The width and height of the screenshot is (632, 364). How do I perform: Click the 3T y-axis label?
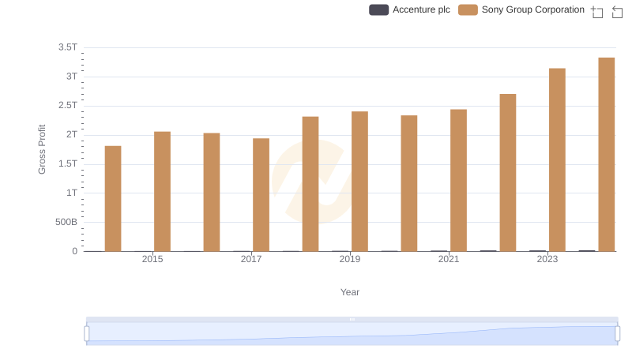click(72, 77)
